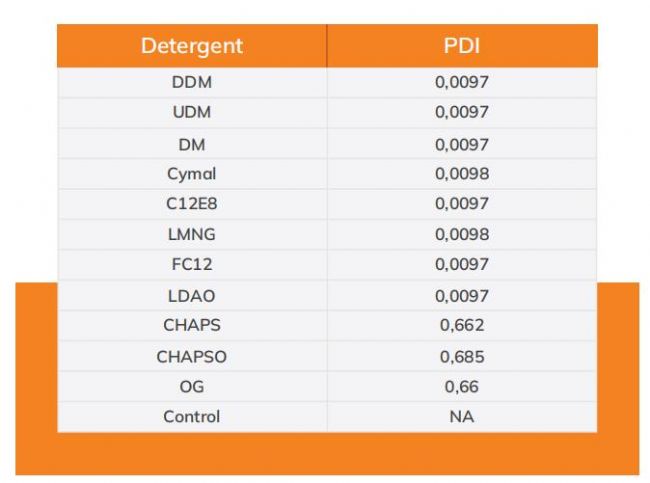The height and width of the screenshot is (483, 650).
Task: Click the C12E8 detergent cell
Action: (x=191, y=204)
